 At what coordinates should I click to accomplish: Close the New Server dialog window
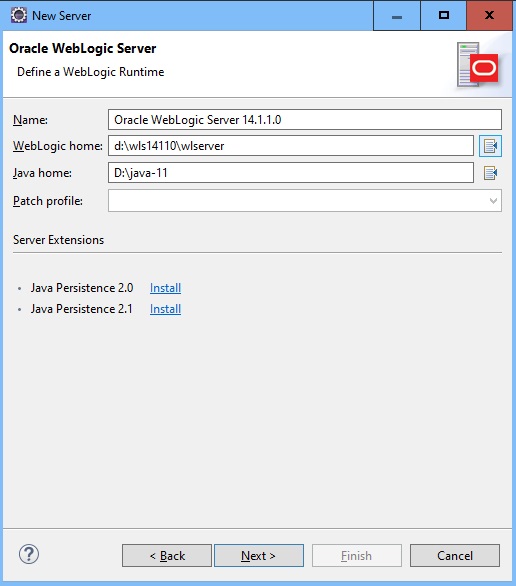point(489,16)
